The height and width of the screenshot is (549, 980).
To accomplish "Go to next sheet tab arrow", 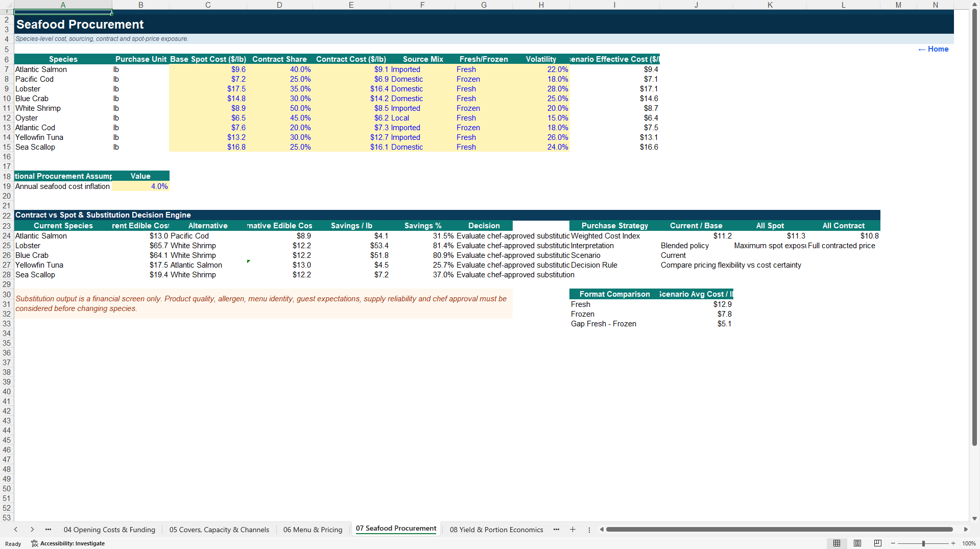I will click(x=32, y=530).
